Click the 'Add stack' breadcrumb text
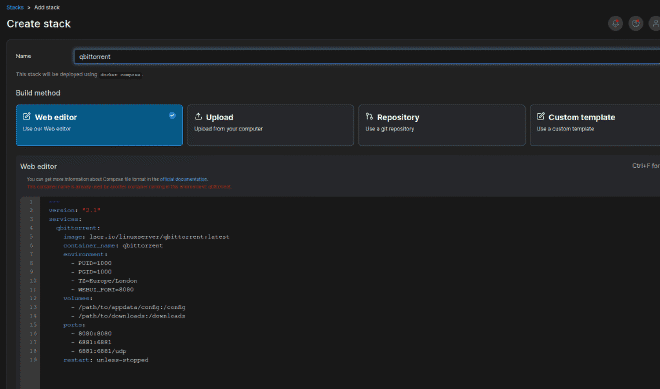 [x=47, y=8]
